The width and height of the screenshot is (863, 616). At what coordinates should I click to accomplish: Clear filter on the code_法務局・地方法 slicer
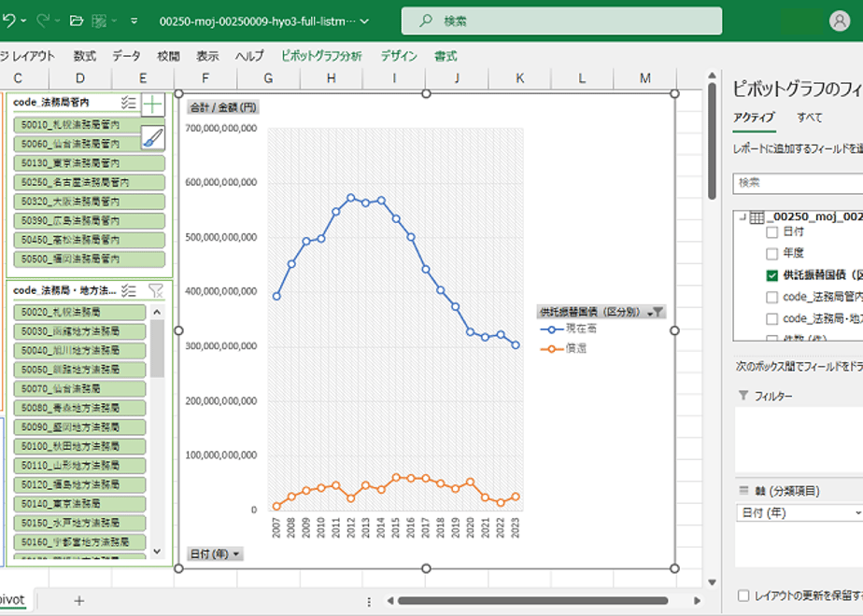[x=156, y=290]
